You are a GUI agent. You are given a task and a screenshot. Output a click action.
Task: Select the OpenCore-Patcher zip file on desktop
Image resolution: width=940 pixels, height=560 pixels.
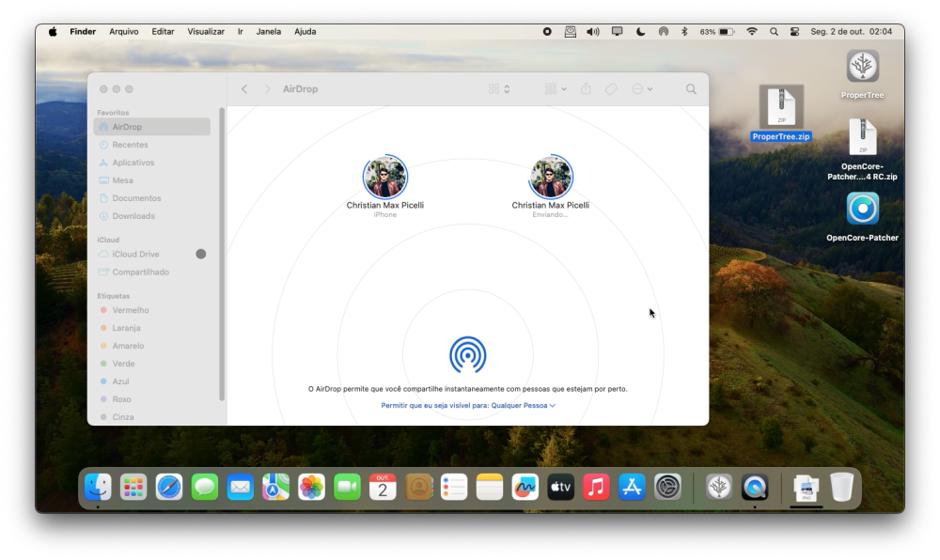[862, 149]
